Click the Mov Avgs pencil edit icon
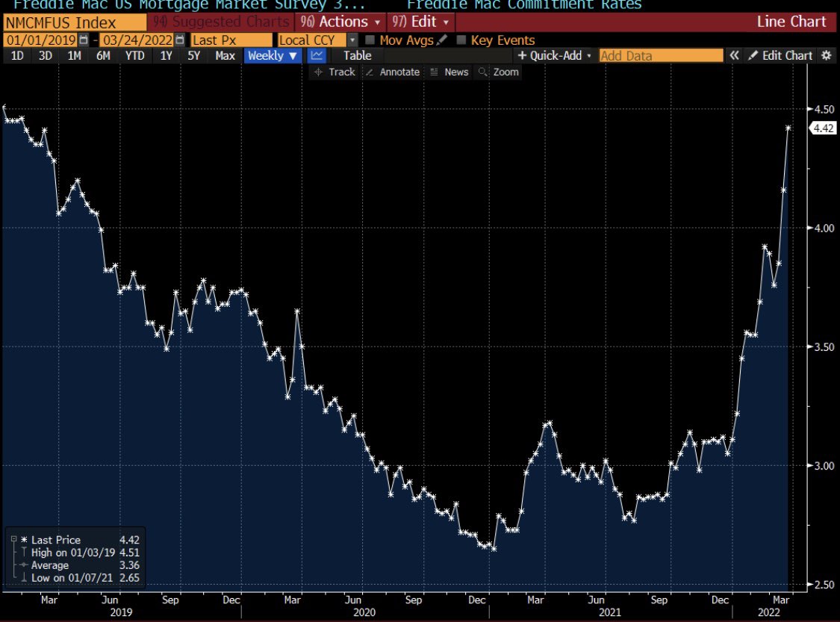The height and width of the screenshot is (622, 840). pos(443,40)
